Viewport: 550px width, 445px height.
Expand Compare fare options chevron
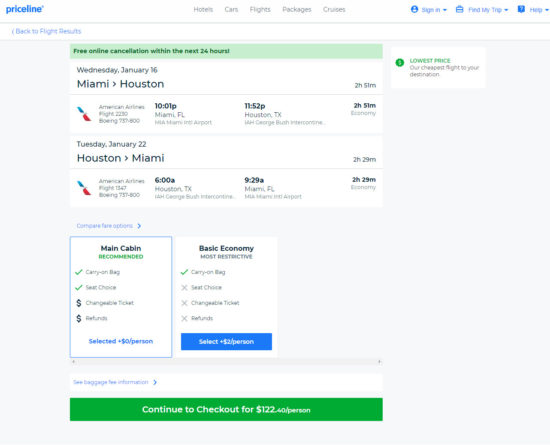139,226
